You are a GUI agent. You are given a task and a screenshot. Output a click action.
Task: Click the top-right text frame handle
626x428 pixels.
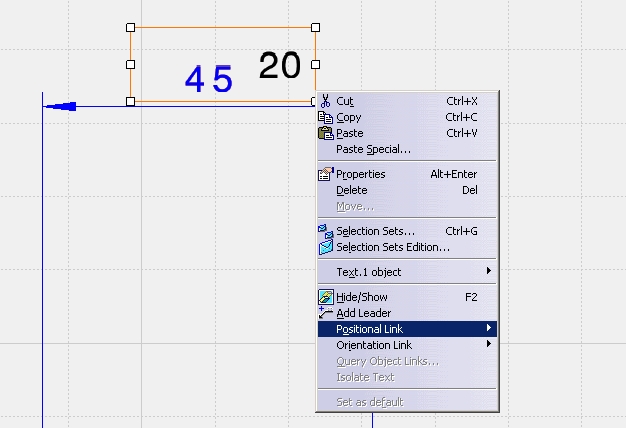click(x=315, y=28)
